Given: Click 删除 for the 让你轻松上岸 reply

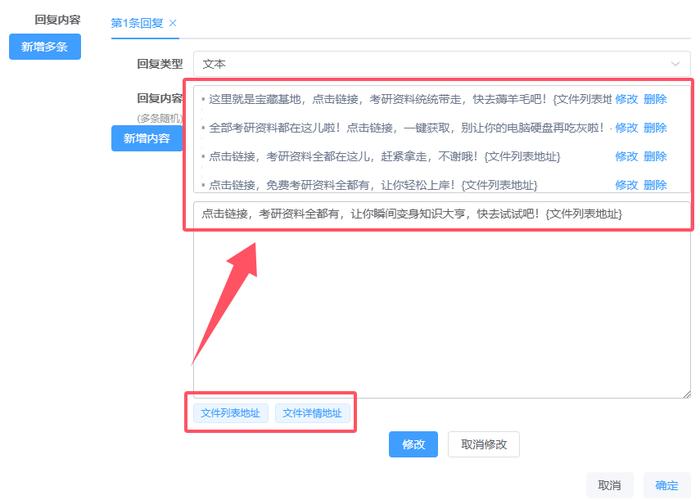Looking at the screenshot, I should click(x=655, y=185).
